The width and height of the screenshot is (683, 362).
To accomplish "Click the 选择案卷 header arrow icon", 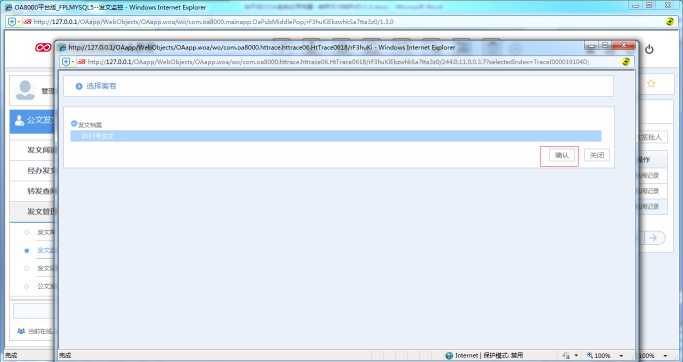I will [x=79, y=86].
